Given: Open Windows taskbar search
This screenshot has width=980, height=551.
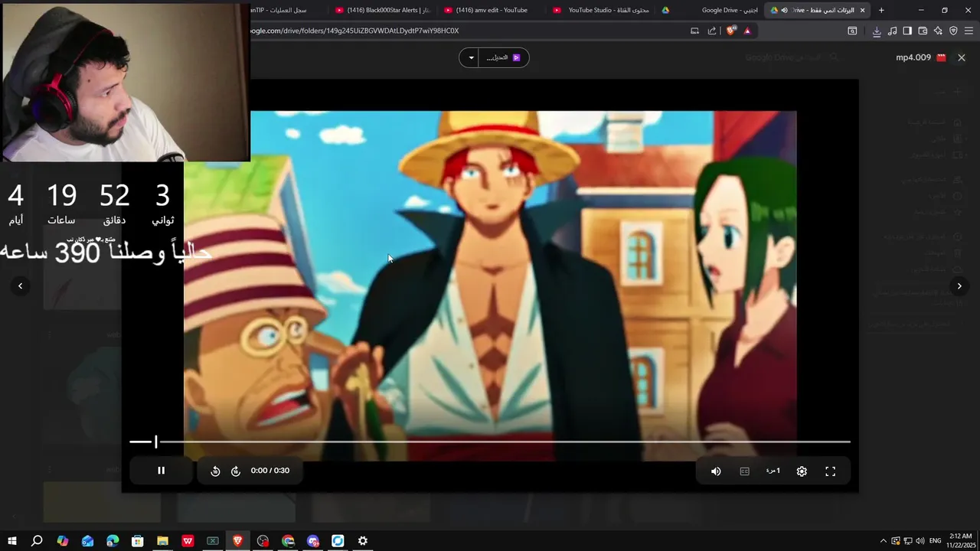Looking at the screenshot, I should 37,541.
